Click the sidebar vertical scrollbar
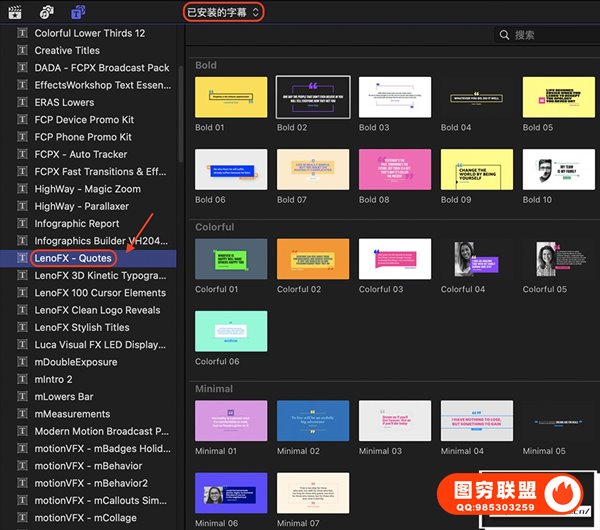600x530 pixels. 182,100
